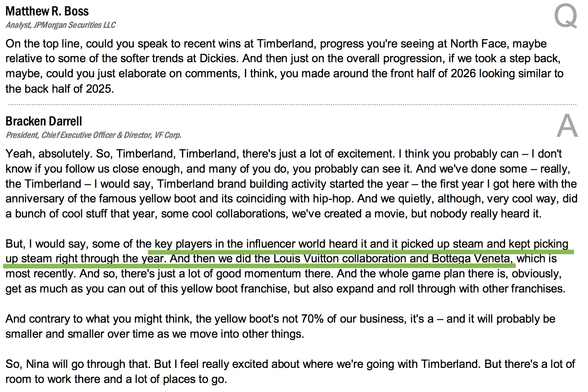Click the 'So, Nina will go through that' sentence
Image resolution: width=588 pixels, height=392 pixels.
pyautogui.click(x=78, y=364)
